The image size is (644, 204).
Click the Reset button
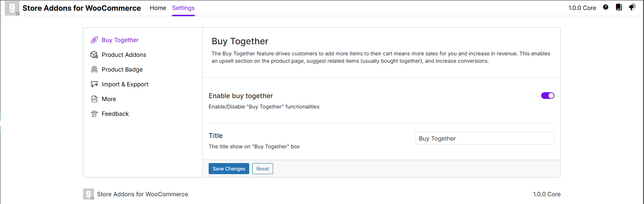click(x=262, y=169)
